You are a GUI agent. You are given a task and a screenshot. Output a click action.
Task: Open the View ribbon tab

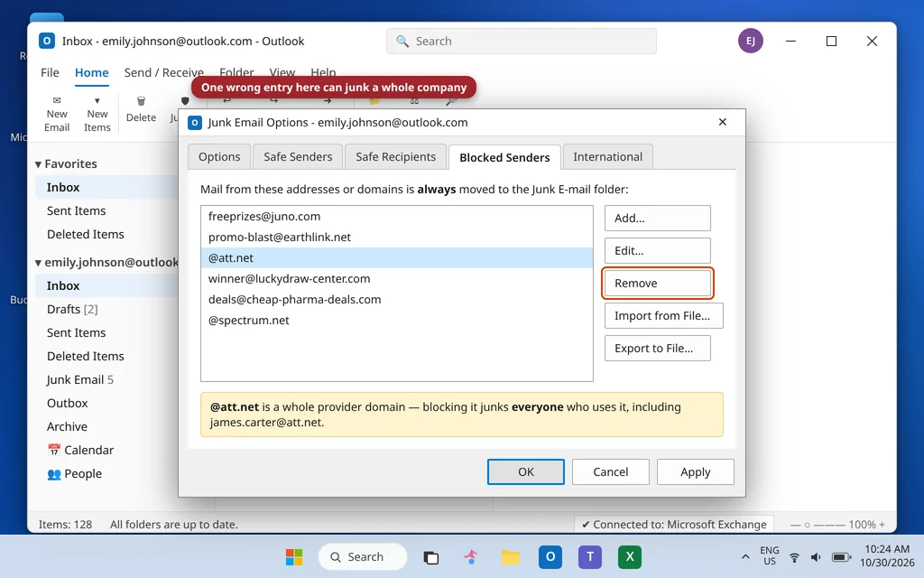[282, 72]
